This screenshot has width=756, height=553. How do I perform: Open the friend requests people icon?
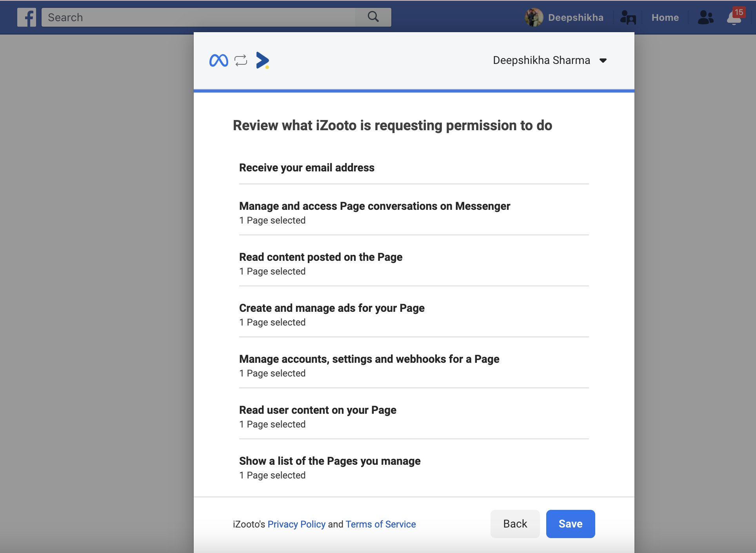705,17
